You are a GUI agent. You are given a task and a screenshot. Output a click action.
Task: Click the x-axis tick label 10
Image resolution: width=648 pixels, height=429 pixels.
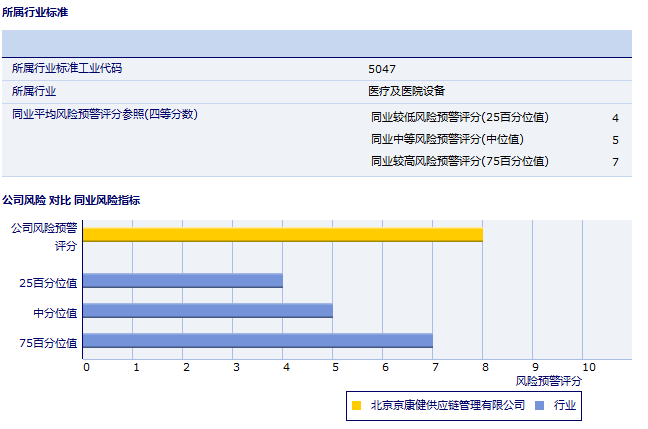coord(588,367)
